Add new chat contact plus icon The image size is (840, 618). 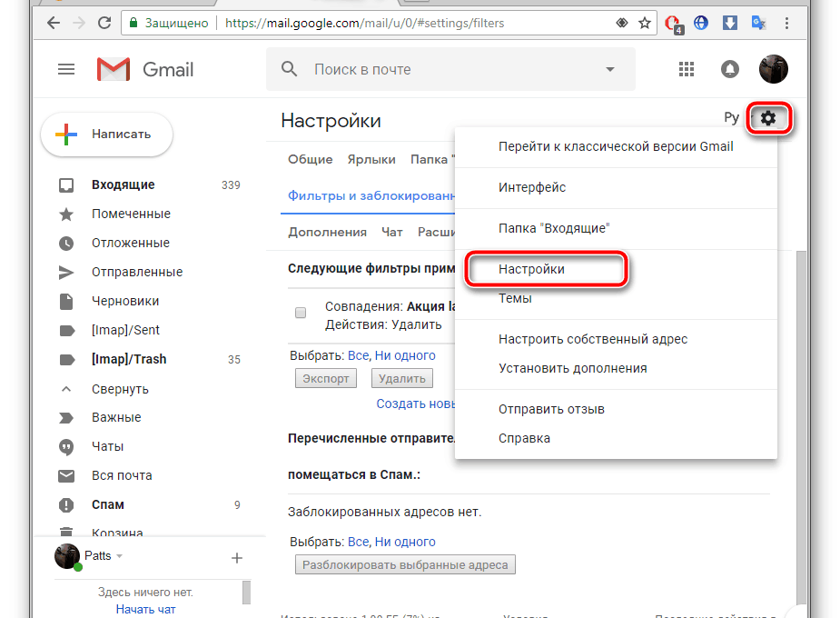pyautogui.click(x=237, y=557)
